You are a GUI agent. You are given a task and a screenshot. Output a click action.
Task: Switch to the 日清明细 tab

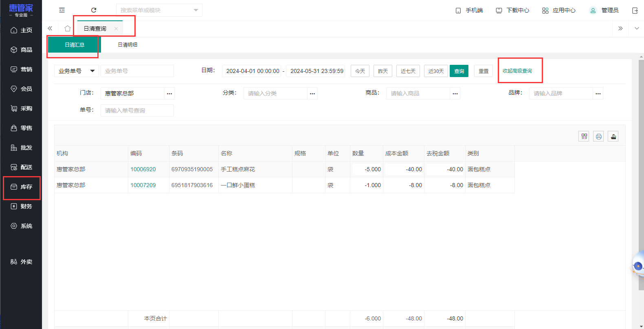(127, 44)
